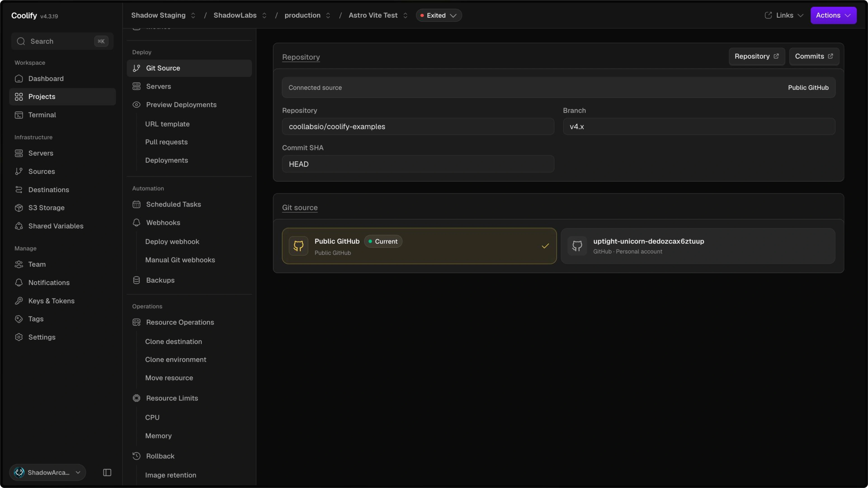Click the Destinations icon
The width and height of the screenshot is (868, 488).
pyautogui.click(x=19, y=190)
